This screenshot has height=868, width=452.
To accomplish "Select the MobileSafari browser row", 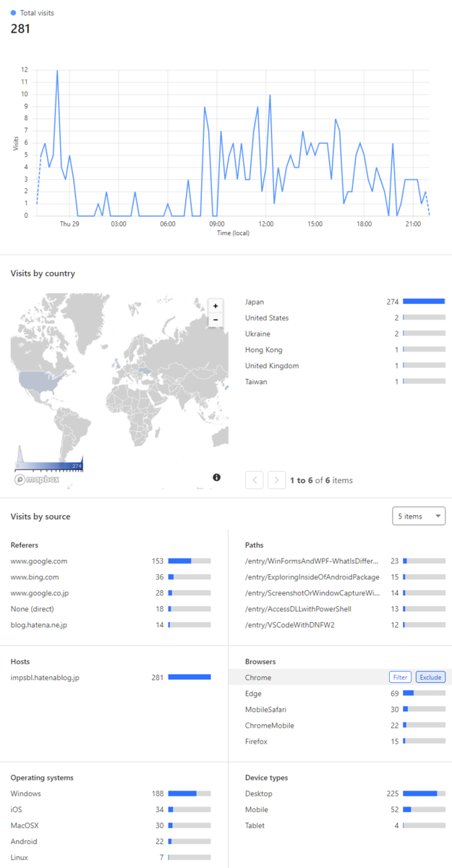I will tap(345, 710).
